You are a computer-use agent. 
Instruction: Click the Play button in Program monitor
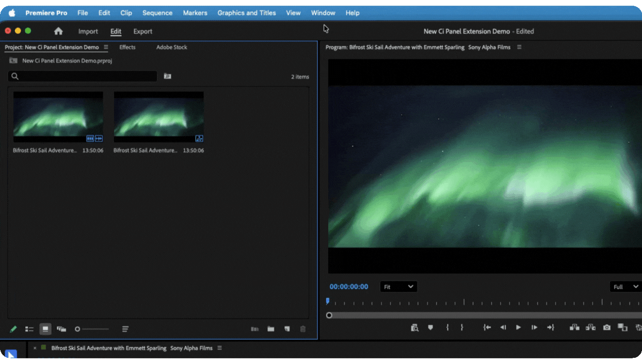point(519,327)
